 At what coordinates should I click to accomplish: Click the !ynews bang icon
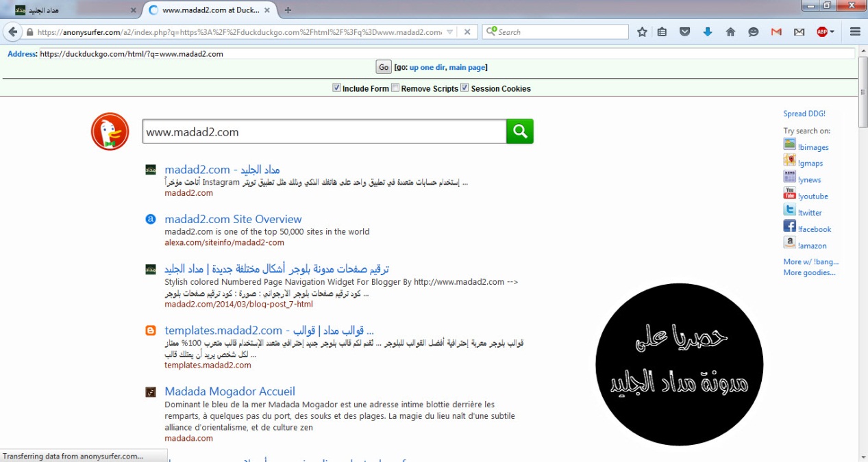tap(790, 177)
